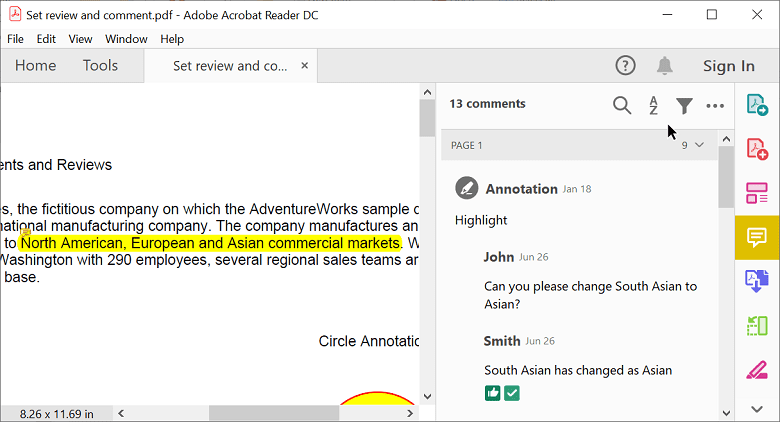
Task: Close the Set review and comment tab
Action: (305, 66)
